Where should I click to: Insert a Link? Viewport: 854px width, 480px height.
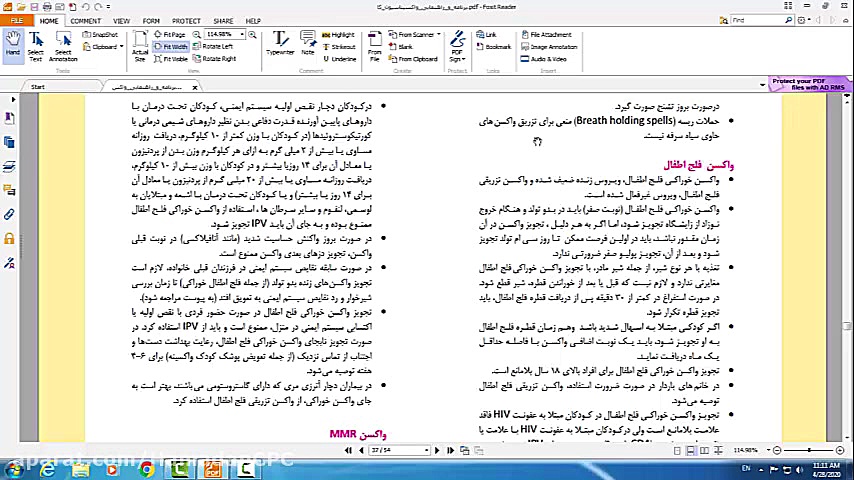pos(486,35)
